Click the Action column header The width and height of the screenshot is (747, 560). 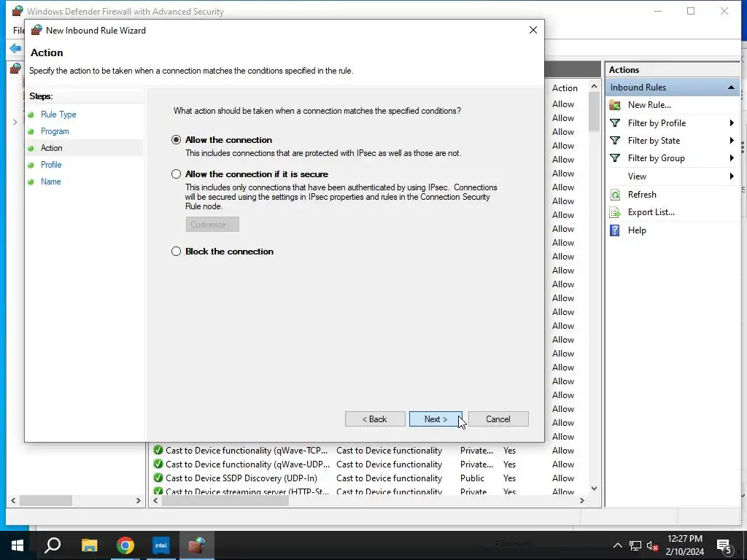click(x=565, y=88)
